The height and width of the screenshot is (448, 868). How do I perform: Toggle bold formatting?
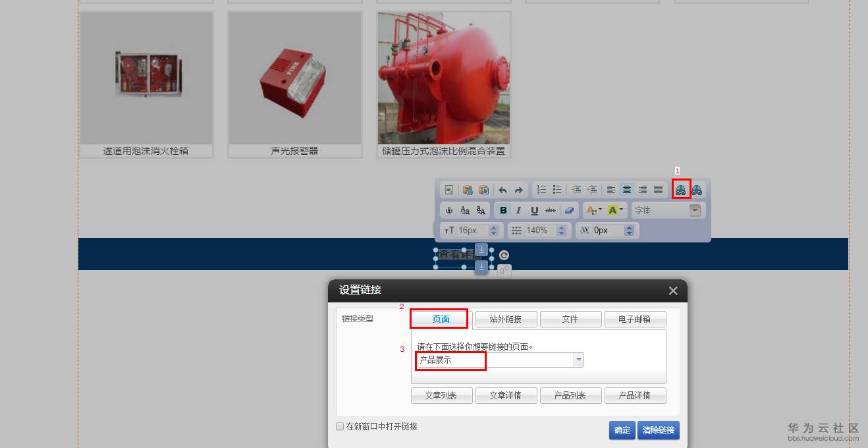tap(503, 211)
